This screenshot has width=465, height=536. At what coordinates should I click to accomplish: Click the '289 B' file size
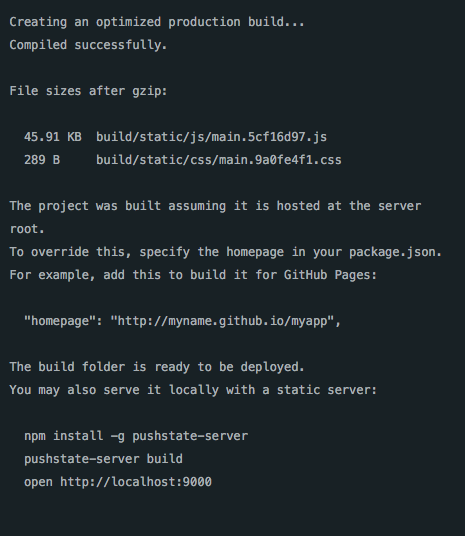click(42, 160)
